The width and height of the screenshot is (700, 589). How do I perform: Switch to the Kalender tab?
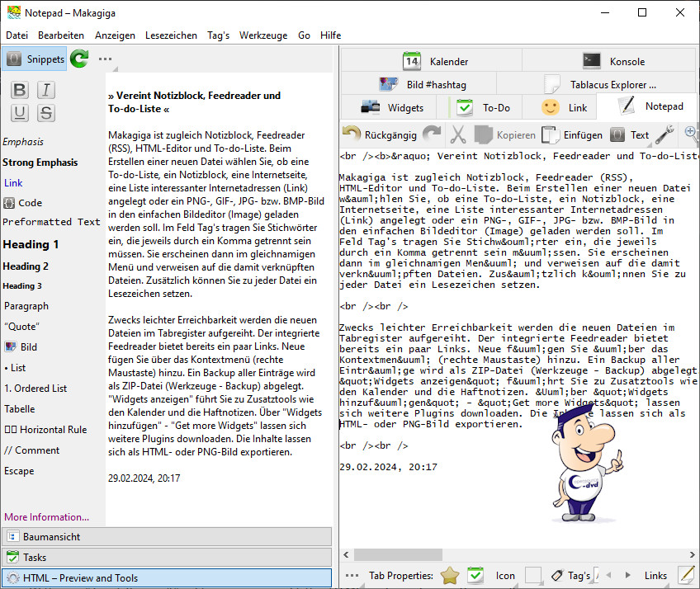point(432,61)
